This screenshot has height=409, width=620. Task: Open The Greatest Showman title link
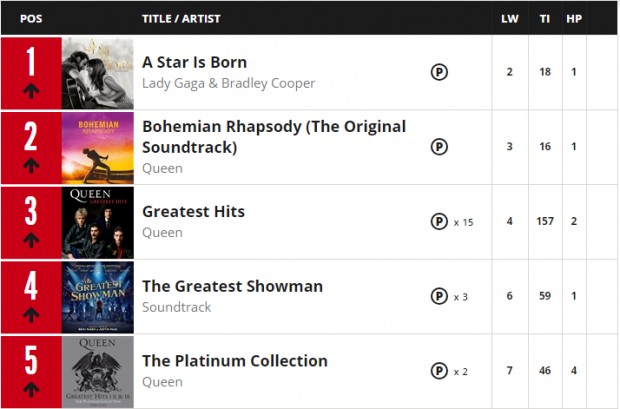click(232, 286)
